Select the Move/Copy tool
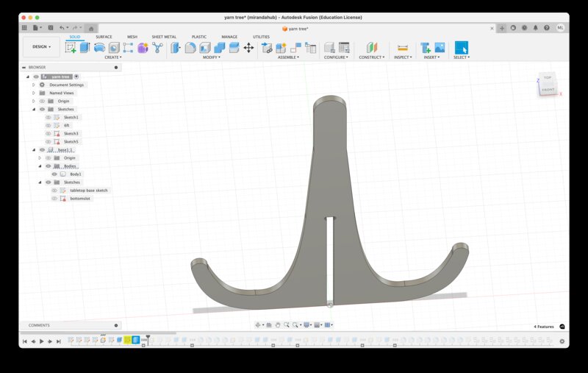Screen dimensions: 588x373 tap(248, 48)
